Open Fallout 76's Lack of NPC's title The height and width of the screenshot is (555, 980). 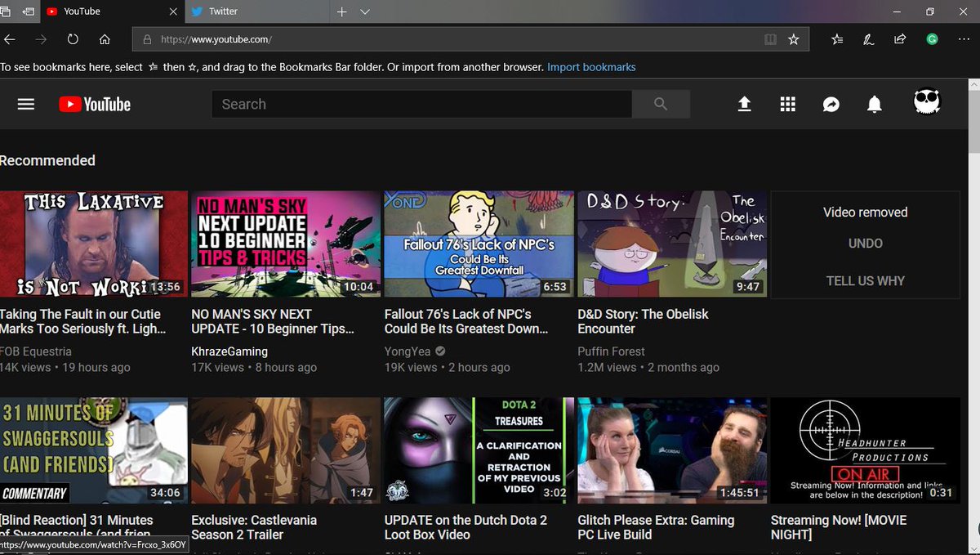pyautogui.click(x=466, y=321)
